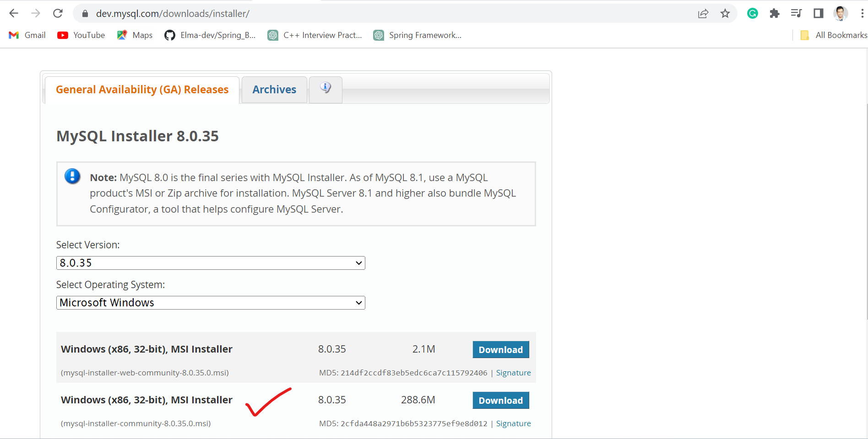View site security lock information
Viewport: 868px width, 439px height.
pyautogui.click(x=85, y=14)
